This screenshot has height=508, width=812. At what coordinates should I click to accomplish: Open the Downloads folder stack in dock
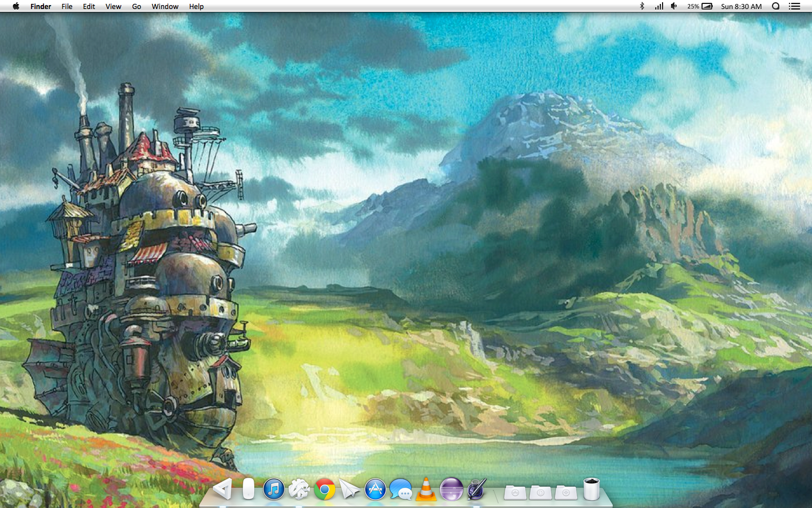coord(566,492)
